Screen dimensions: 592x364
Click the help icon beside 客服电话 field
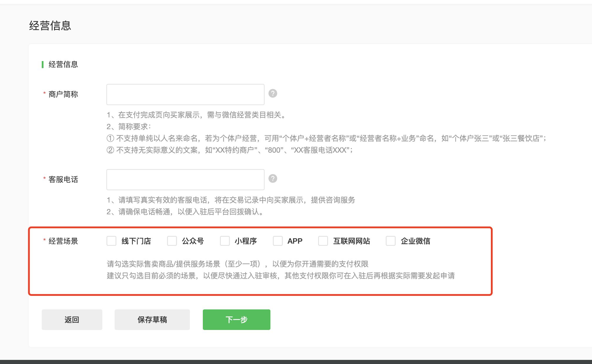[x=272, y=178]
